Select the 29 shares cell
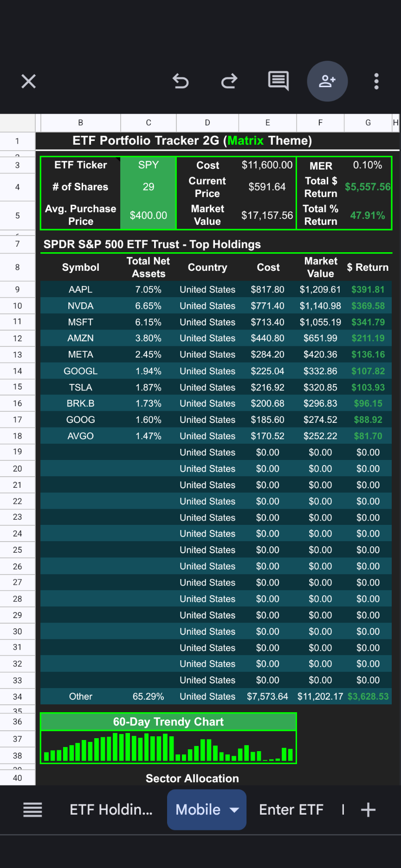The image size is (401, 868). pos(149,187)
